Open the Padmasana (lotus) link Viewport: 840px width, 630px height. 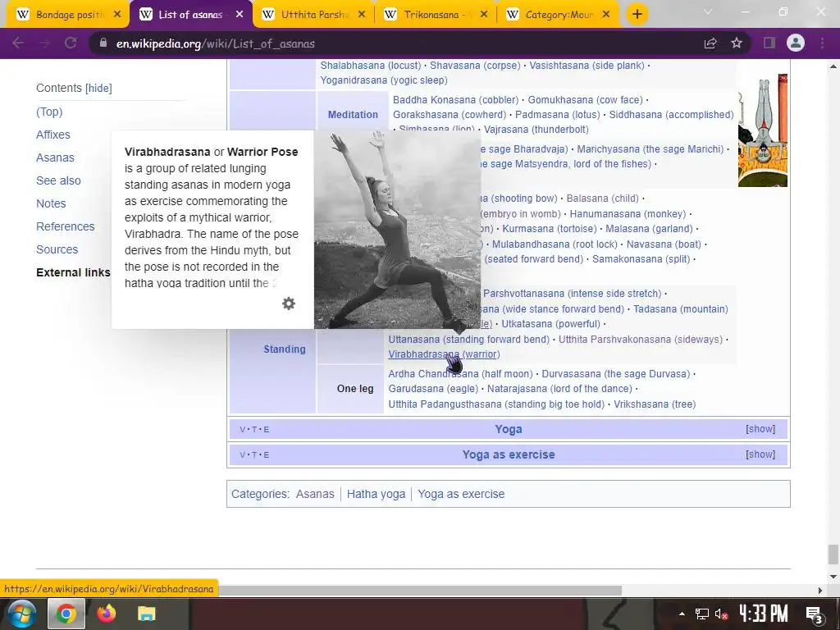tap(557, 115)
